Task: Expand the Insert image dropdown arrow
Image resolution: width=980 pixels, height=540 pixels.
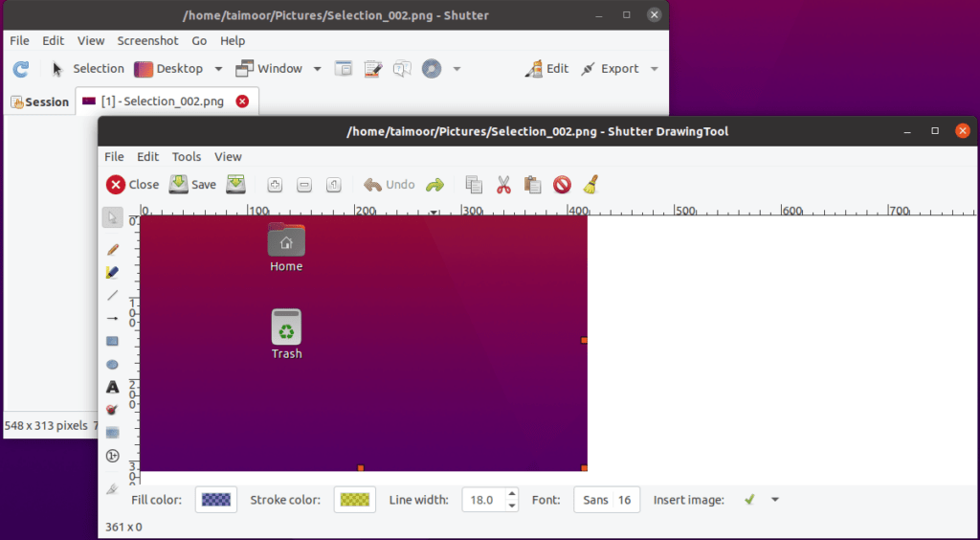Action: pos(775,500)
